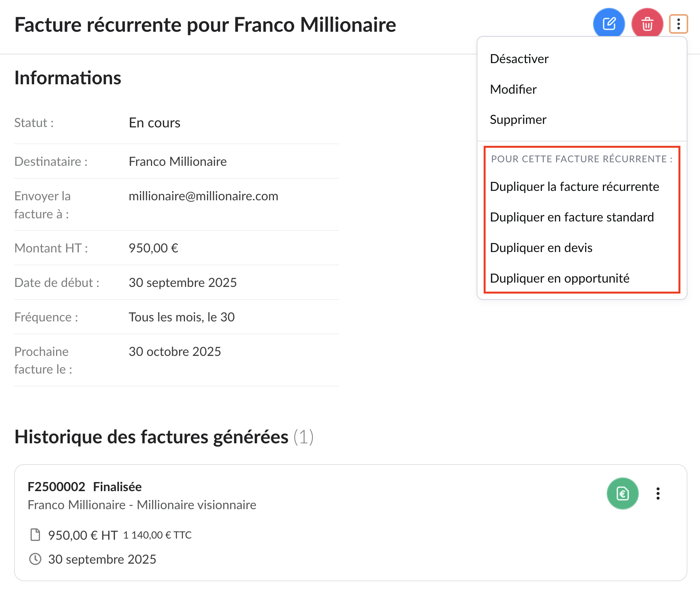Click the blue edit pencil icon

pos(609,24)
